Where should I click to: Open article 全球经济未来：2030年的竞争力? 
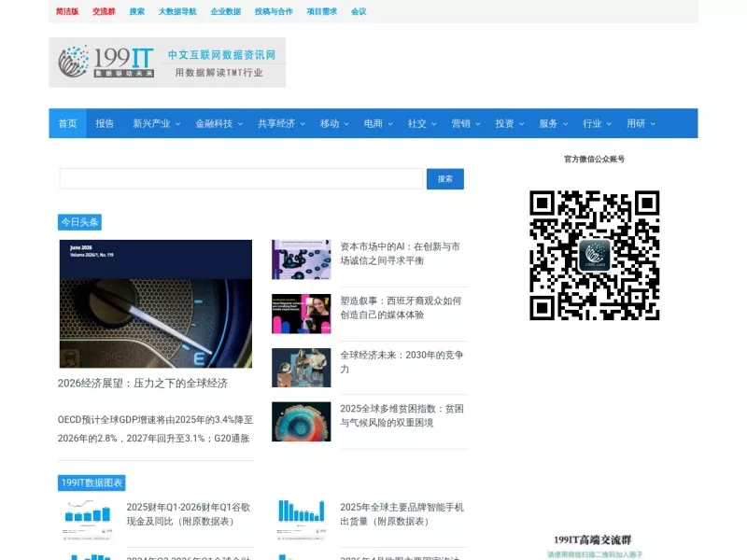click(402, 362)
